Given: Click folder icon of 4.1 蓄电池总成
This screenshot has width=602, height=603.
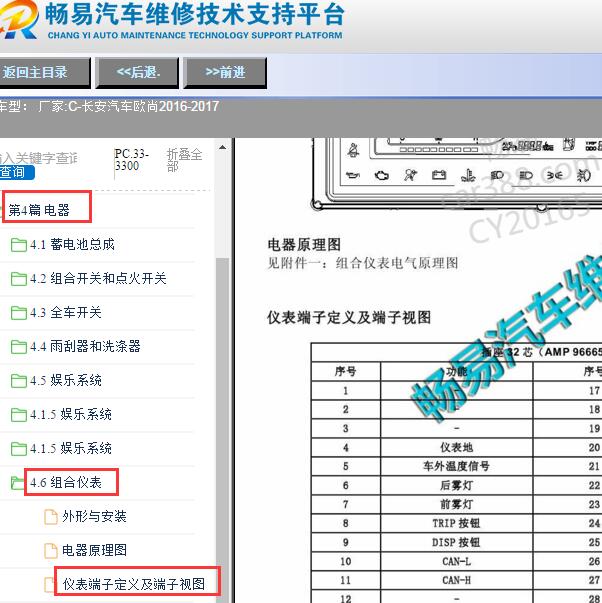Looking at the screenshot, I should click(x=18, y=245).
